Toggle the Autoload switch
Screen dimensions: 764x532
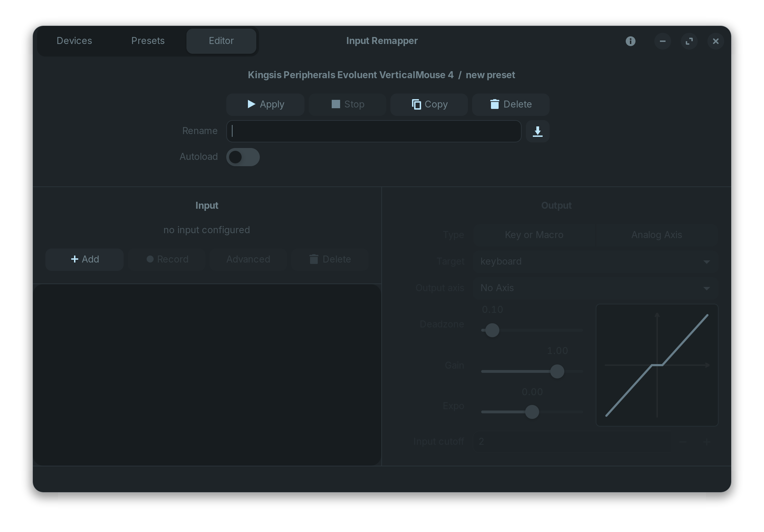click(x=243, y=157)
